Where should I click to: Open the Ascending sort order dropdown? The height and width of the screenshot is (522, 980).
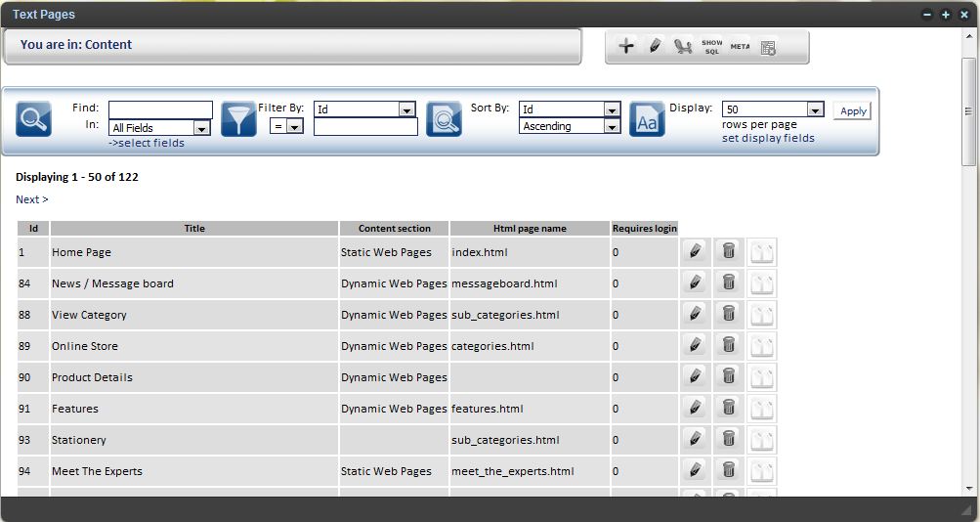(x=570, y=126)
